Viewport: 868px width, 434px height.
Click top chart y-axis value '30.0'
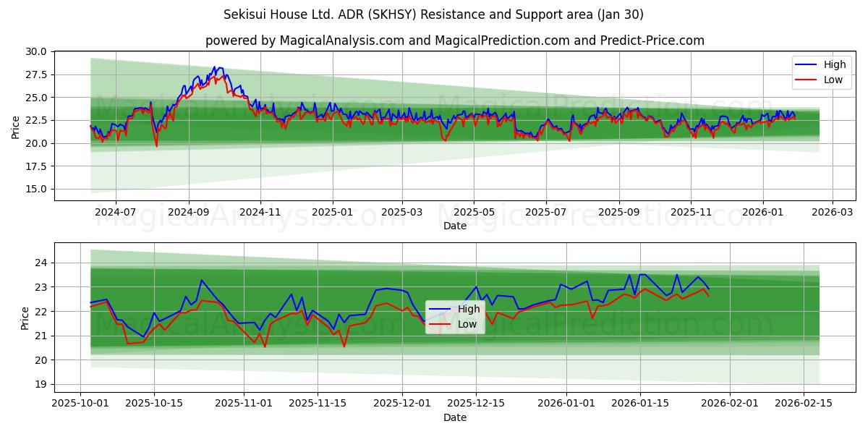pyautogui.click(x=38, y=51)
